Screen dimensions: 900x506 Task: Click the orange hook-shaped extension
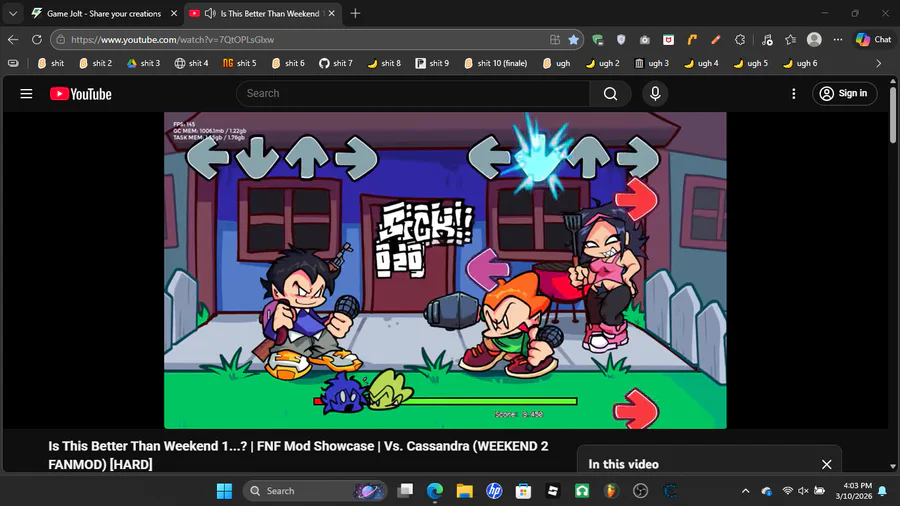click(692, 40)
